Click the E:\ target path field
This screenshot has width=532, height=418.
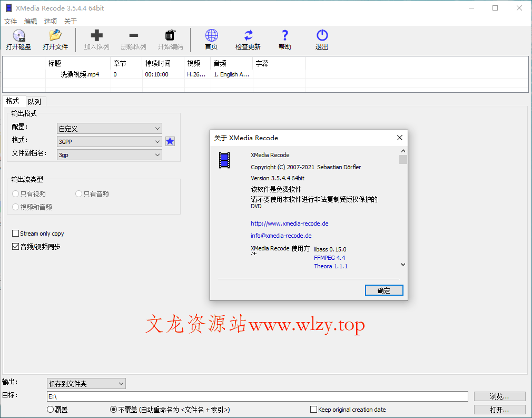click(211, 396)
